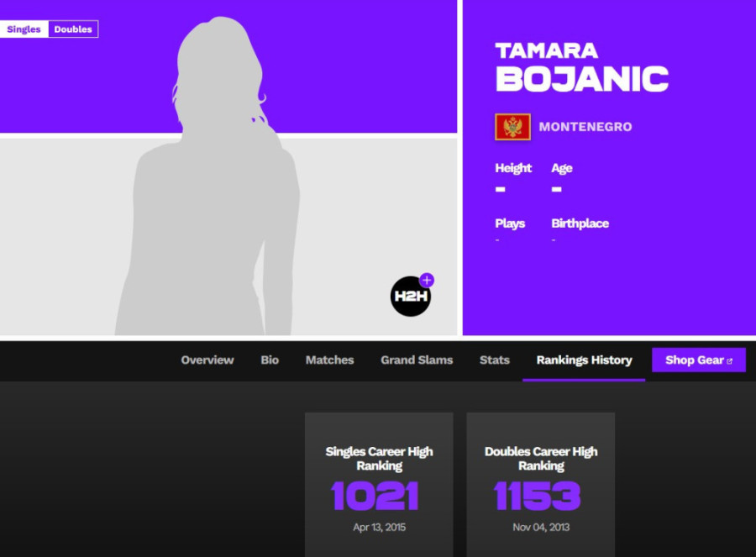This screenshot has height=557, width=756.
Task: View the Stats tab
Action: 494,360
